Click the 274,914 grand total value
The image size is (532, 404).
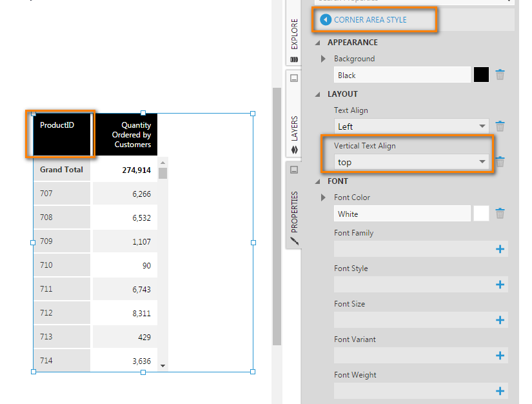[x=137, y=170]
